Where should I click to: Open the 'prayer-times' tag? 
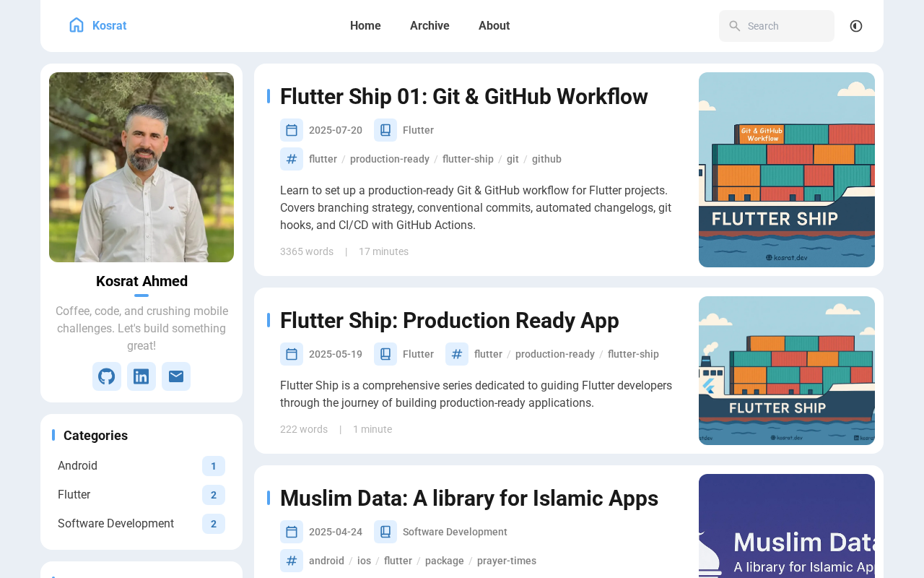tap(507, 561)
